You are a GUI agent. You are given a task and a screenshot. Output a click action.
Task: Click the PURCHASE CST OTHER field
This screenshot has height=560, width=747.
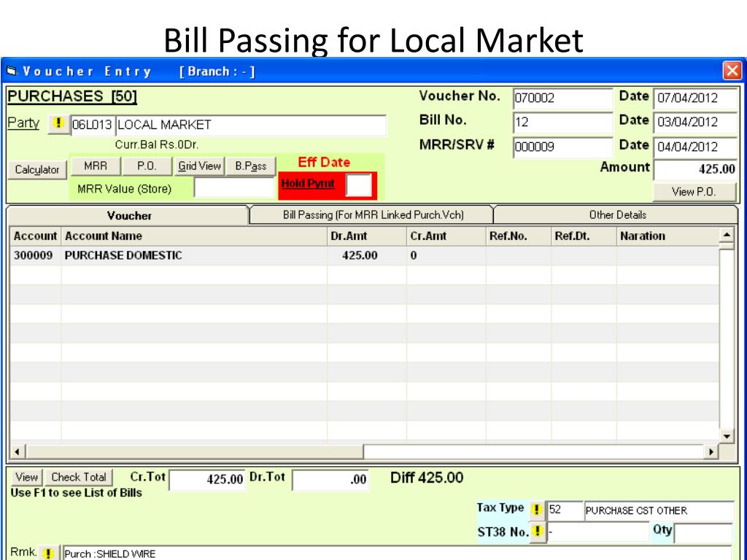click(659, 511)
